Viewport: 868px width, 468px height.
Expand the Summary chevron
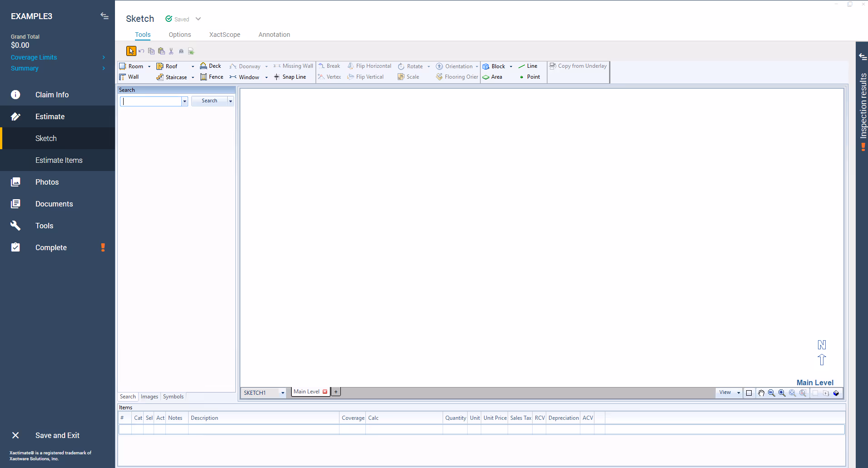104,68
